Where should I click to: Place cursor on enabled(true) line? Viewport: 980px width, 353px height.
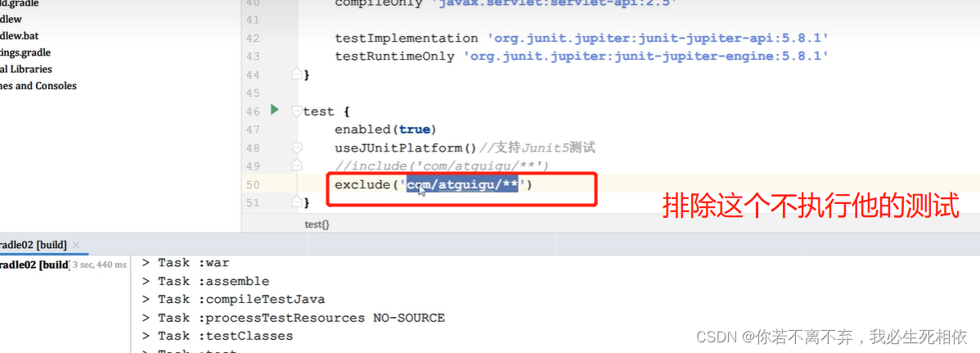tap(385, 129)
